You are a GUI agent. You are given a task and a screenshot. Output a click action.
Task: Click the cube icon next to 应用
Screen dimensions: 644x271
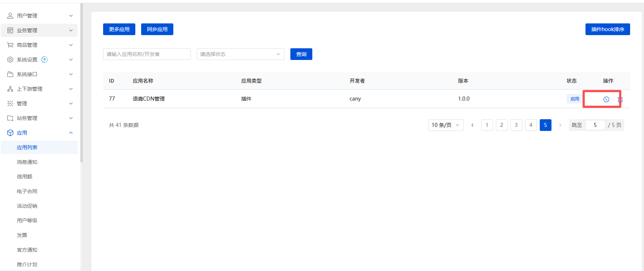pyautogui.click(x=10, y=133)
